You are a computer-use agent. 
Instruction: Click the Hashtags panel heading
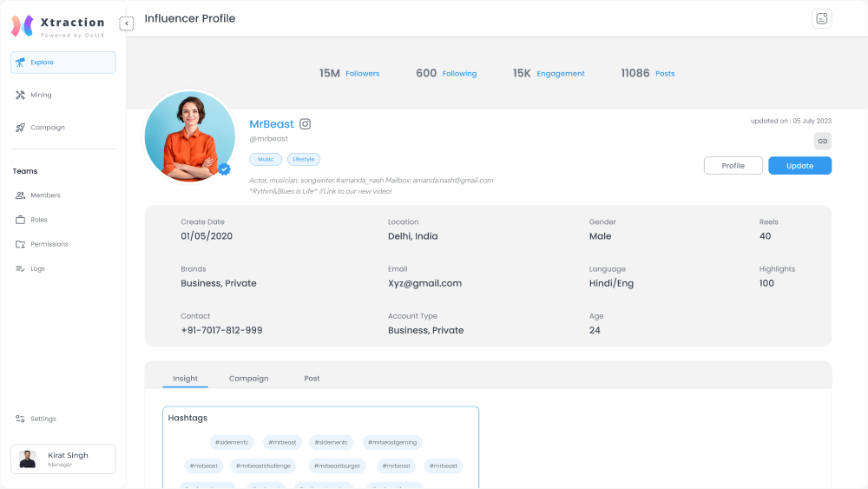click(187, 418)
